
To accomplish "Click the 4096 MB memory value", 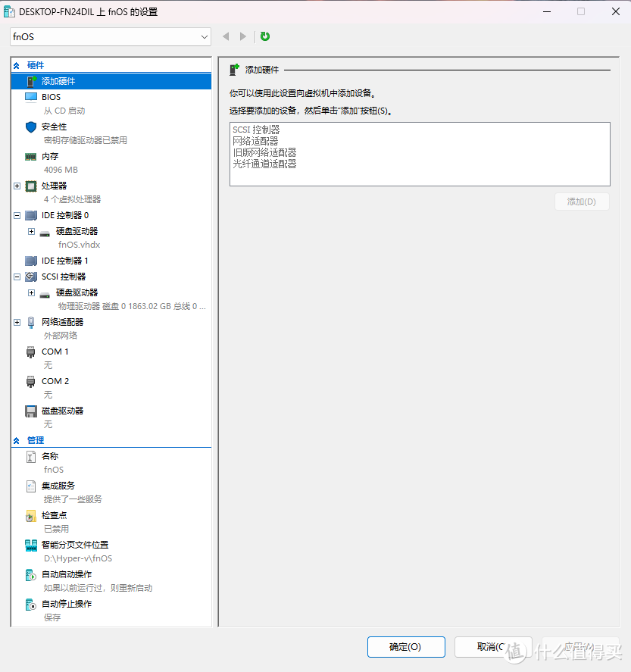I will pos(61,170).
